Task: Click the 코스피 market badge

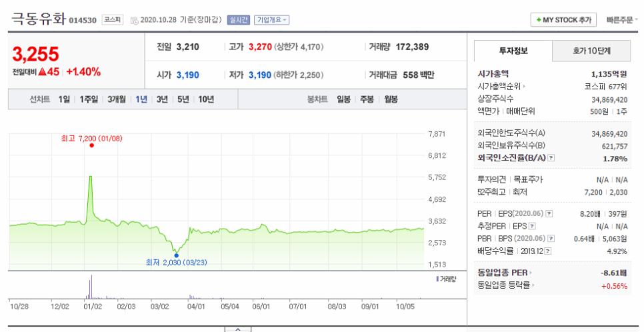Action: (x=112, y=19)
